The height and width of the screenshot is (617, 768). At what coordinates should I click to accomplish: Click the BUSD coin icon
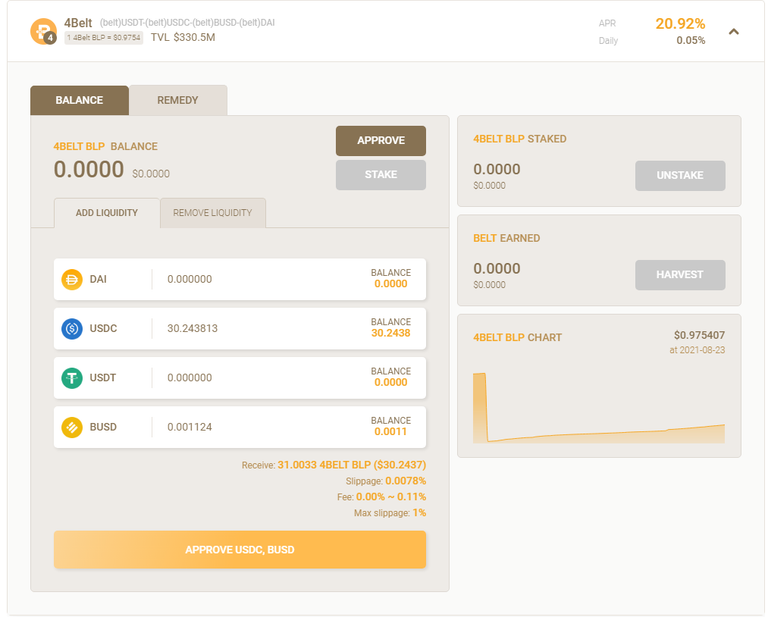72,427
